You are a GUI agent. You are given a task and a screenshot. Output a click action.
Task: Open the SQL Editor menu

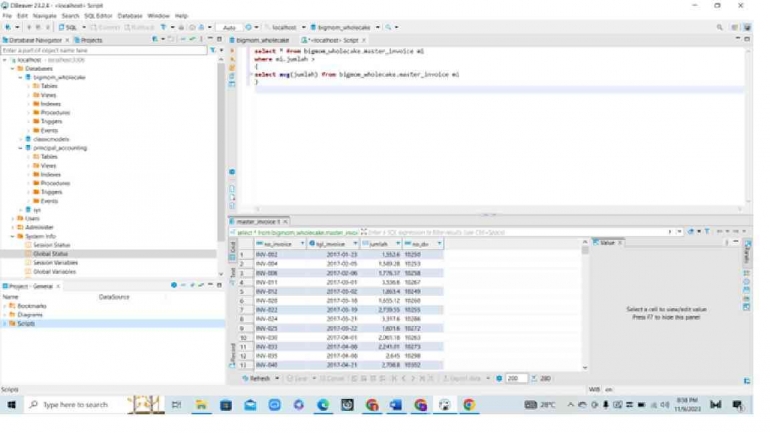(98, 16)
